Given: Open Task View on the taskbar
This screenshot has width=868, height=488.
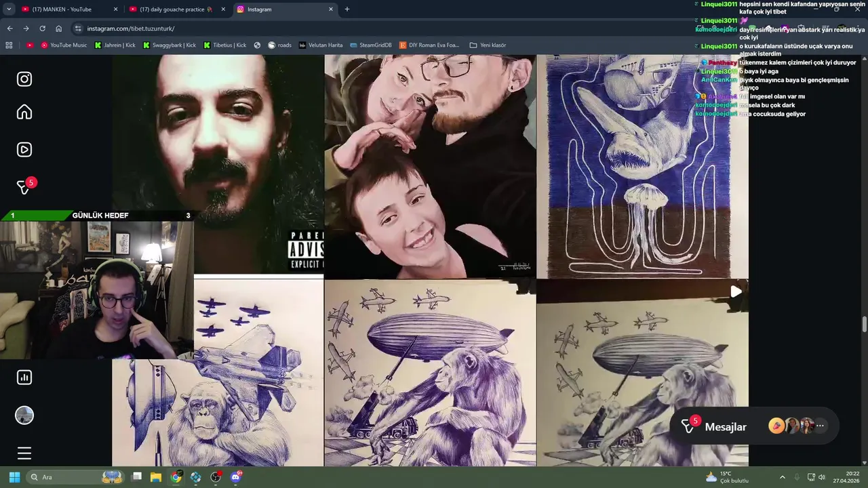Looking at the screenshot, I should click(x=136, y=477).
